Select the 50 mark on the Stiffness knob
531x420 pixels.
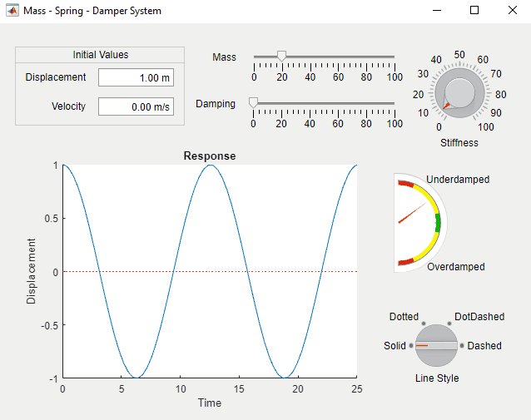tap(459, 55)
